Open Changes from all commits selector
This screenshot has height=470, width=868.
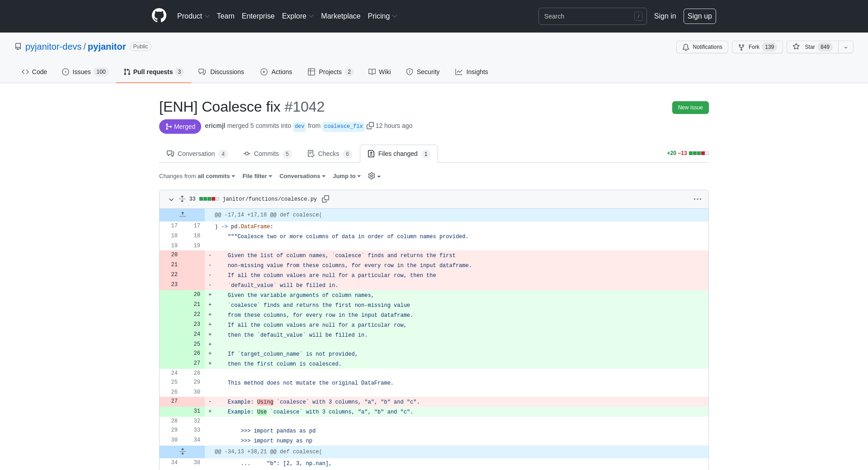pyautogui.click(x=197, y=176)
